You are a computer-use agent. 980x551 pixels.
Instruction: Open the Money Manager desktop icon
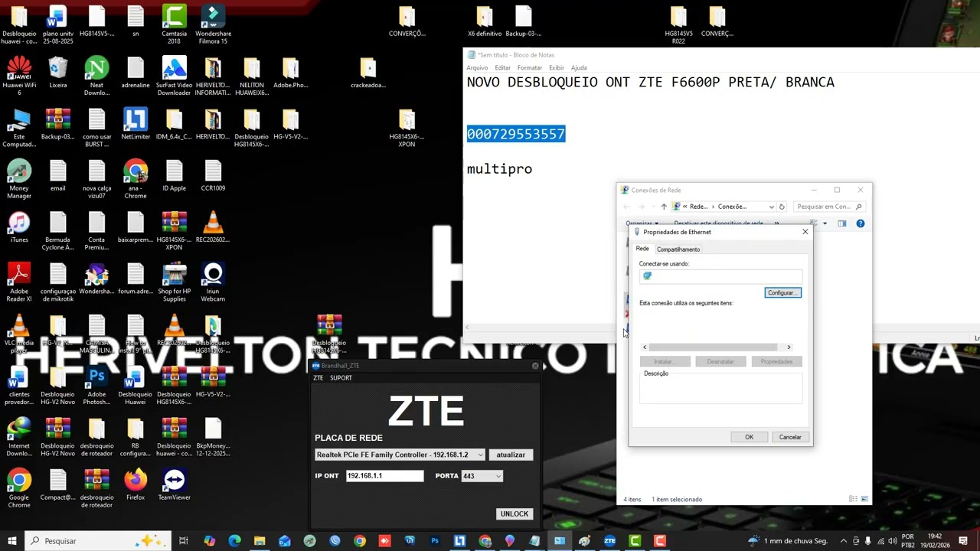(x=19, y=178)
